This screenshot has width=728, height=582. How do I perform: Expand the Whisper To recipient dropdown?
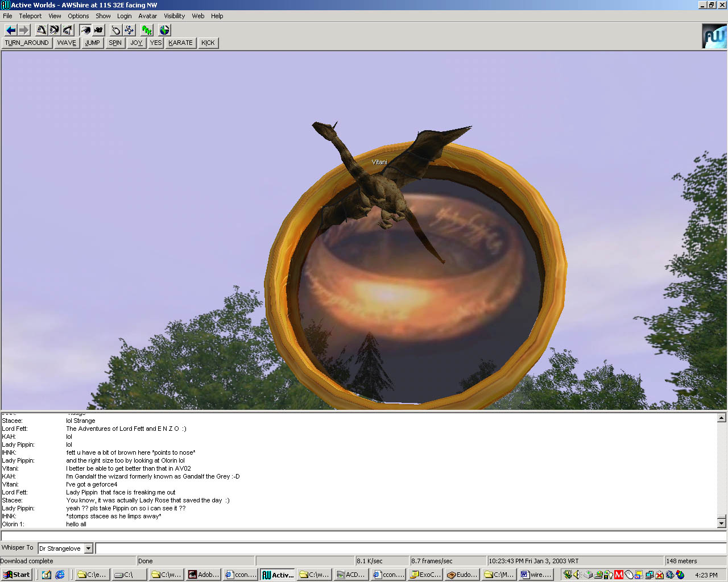pyautogui.click(x=88, y=548)
